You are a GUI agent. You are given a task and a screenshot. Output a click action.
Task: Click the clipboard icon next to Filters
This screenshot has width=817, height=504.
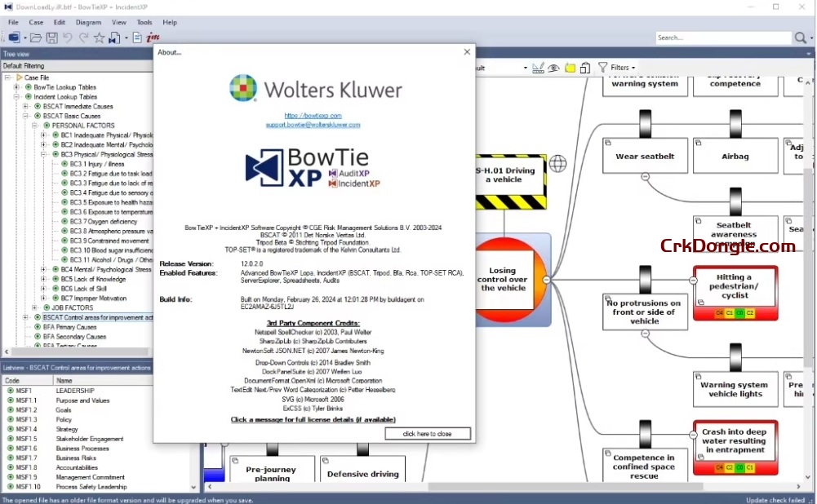(585, 68)
